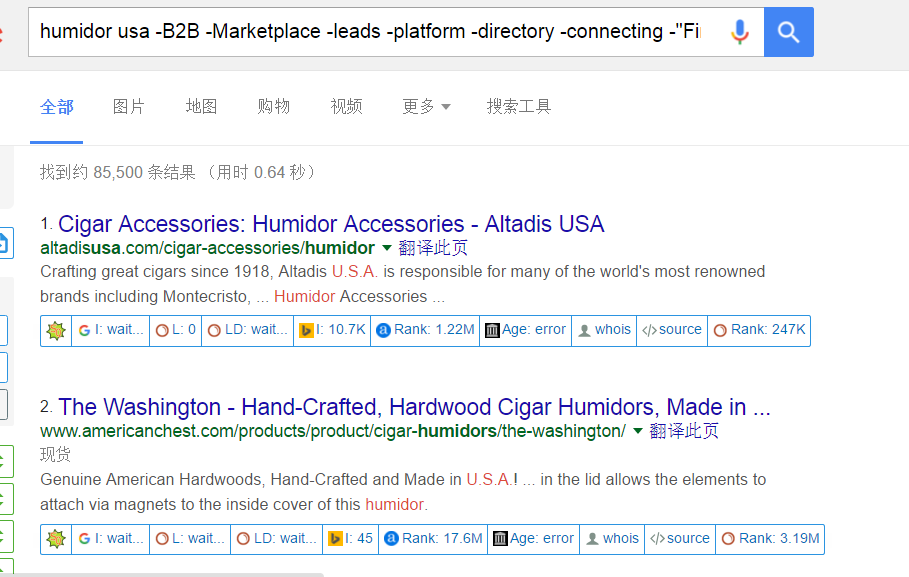The height and width of the screenshot is (577, 909).
Task: Expand the americanchest result URL dropdown arrow
Action: 638,431
